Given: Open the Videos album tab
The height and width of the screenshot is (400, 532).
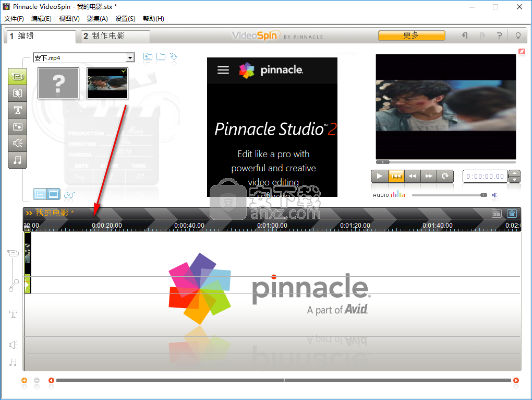Looking at the screenshot, I should click(x=17, y=76).
